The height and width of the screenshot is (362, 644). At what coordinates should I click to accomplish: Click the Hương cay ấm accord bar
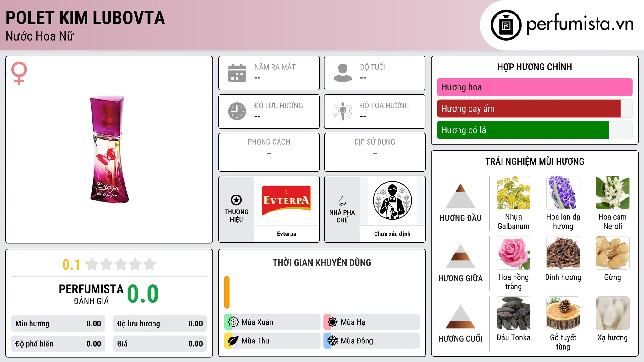(535, 109)
